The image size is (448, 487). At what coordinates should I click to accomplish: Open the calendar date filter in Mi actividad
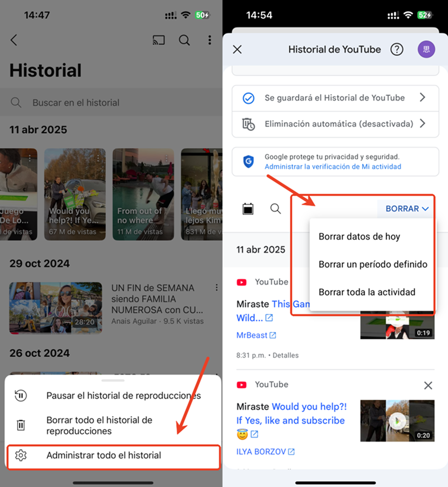click(x=248, y=209)
